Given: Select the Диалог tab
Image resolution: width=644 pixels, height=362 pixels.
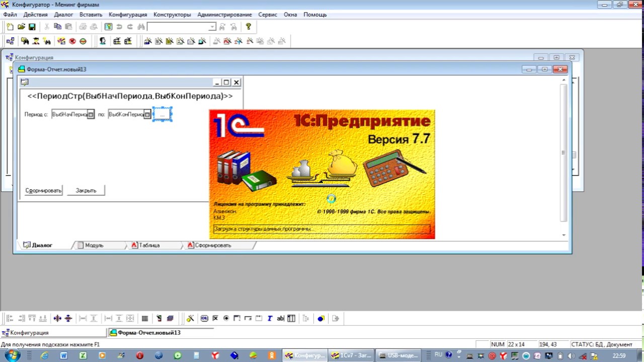Looking at the screenshot, I should [x=42, y=245].
